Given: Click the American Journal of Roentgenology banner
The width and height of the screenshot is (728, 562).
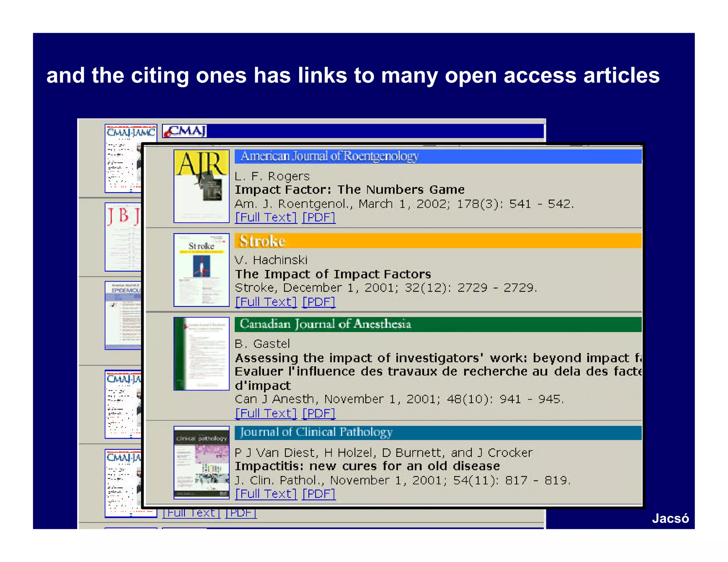Looking at the screenshot, I should point(438,156).
